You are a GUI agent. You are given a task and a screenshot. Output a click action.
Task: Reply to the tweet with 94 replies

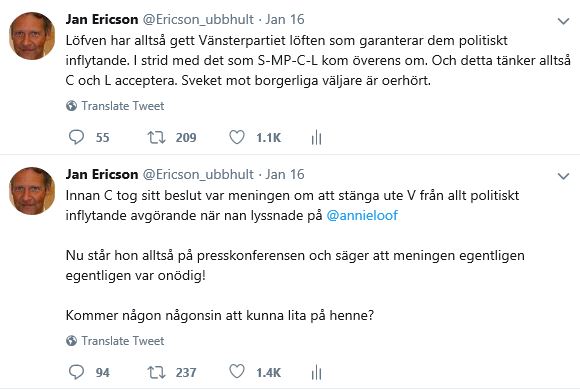pos(77,372)
